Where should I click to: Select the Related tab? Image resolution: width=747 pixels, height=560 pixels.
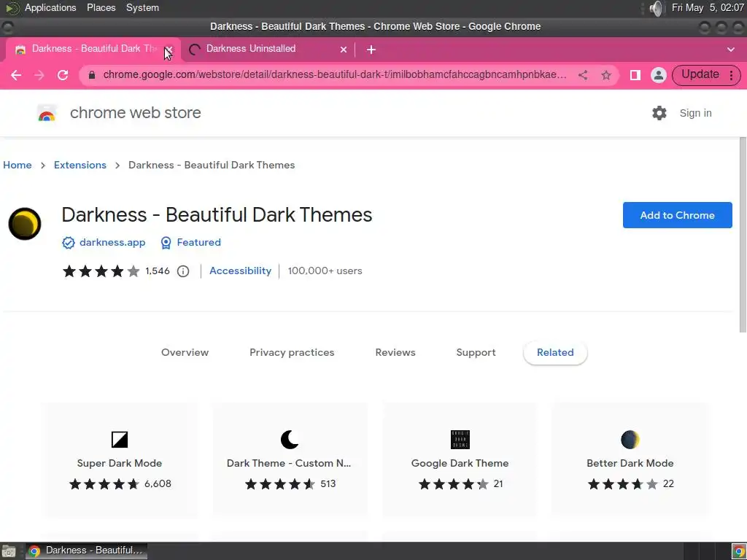click(x=555, y=352)
